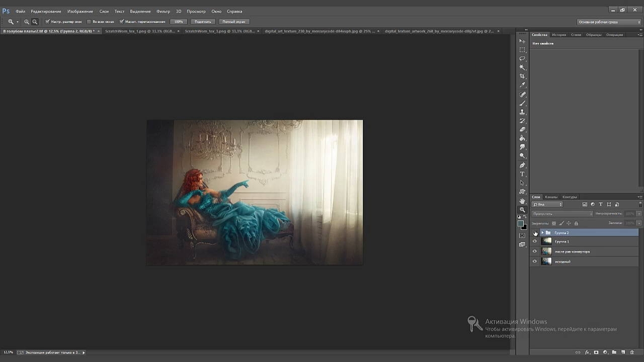Open the workspace 'Основная рабочая среда' dropdown
This screenshot has width=644, height=362.
[609, 22]
